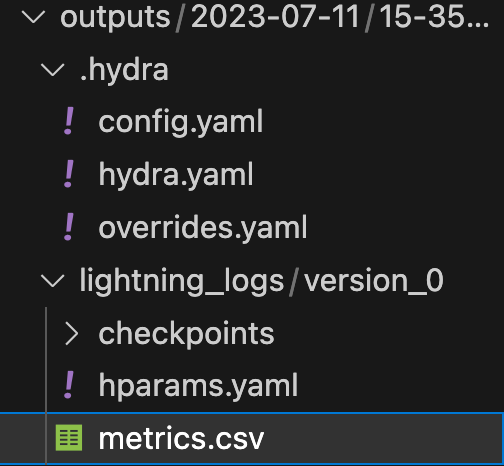This screenshot has width=504, height=466.
Task: Select the checkpoints folder label
Action: [x=186, y=334]
